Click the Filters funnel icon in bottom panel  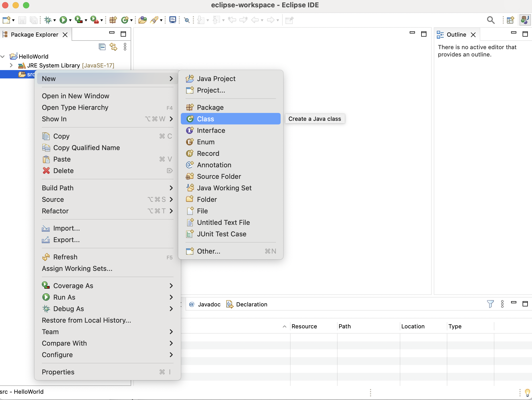coord(490,304)
